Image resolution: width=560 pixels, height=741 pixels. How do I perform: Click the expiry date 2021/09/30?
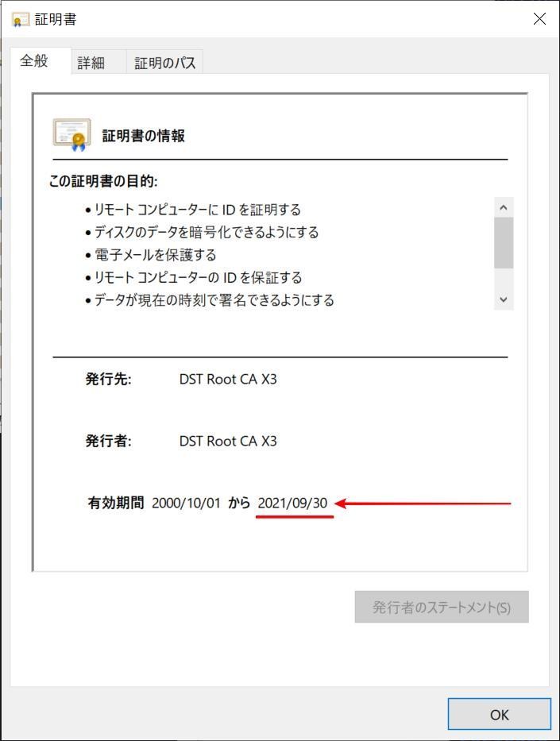[x=292, y=503]
